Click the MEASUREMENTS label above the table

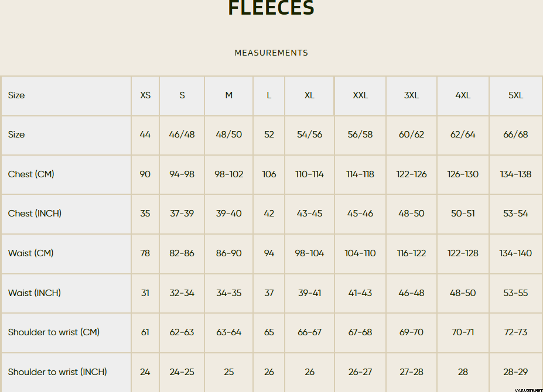click(271, 53)
